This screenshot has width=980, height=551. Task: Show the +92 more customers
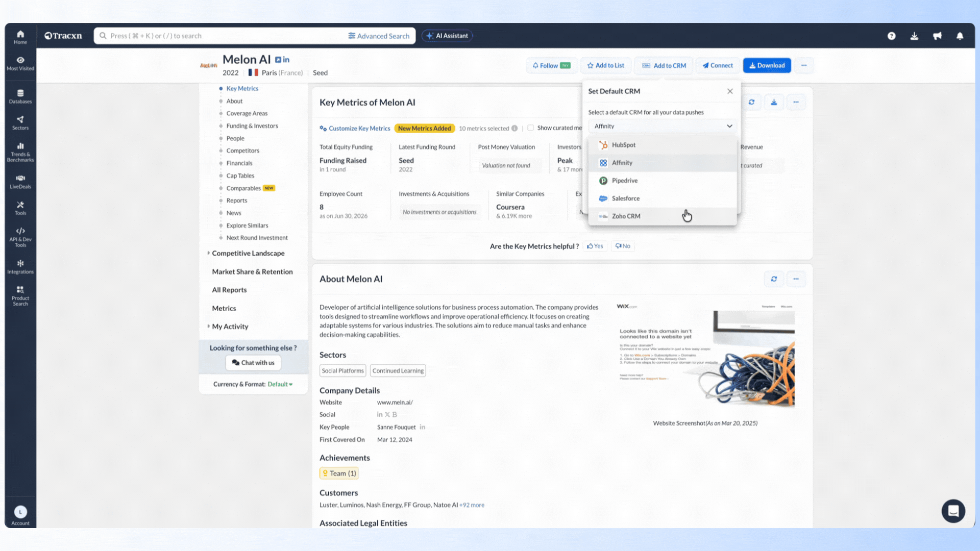(x=472, y=505)
